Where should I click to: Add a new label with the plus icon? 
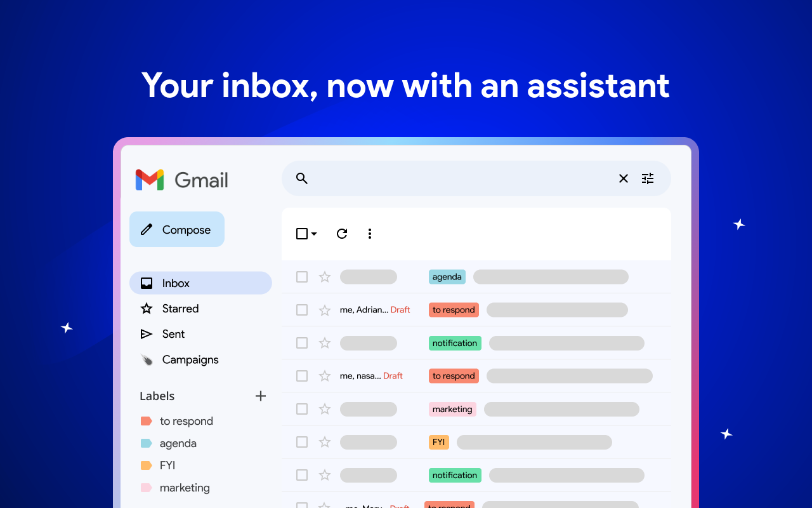[x=261, y=396]
